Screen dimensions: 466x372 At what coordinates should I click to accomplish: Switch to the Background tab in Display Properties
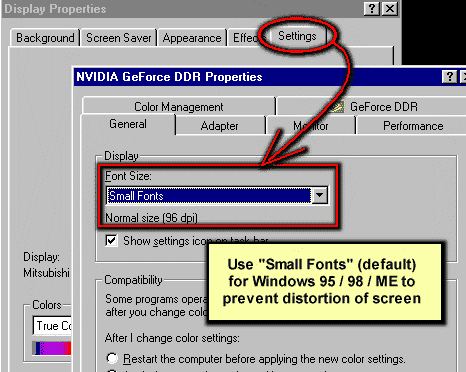point(45,38)
